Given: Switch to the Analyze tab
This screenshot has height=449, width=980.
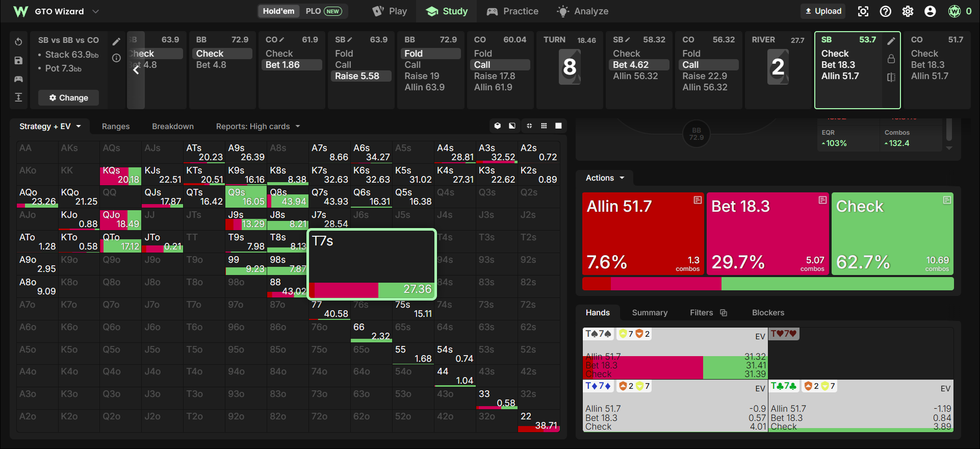Looking at the screenshot, I should (582, 11).
